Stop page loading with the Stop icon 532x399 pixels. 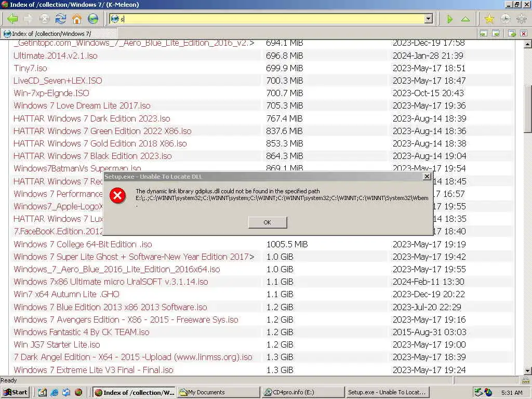coord(45,19)
